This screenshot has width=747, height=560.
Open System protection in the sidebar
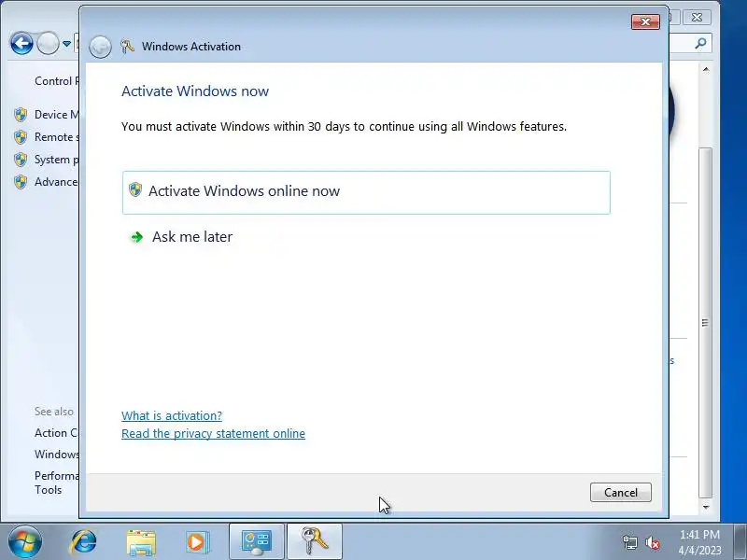(x=56, y=159)
